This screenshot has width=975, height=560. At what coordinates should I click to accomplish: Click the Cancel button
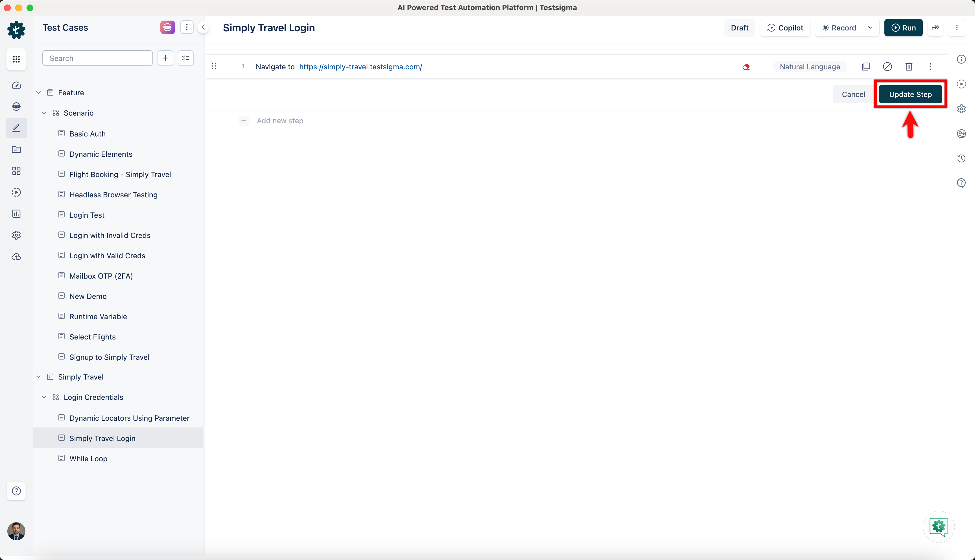[x=853, y=94]
